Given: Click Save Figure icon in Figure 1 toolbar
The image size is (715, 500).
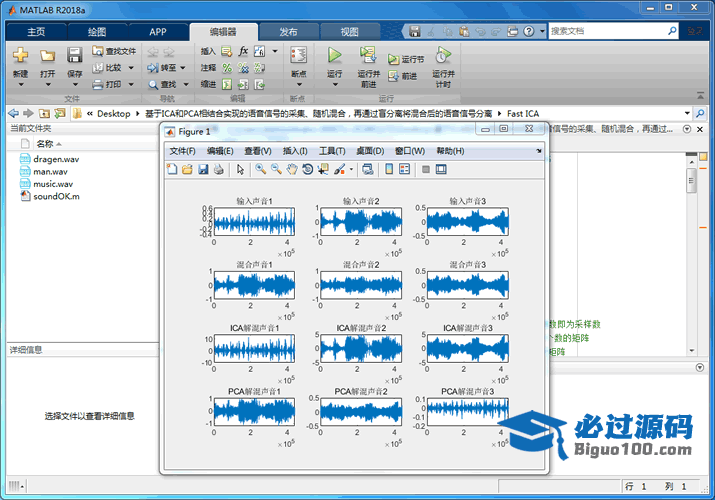Looking at the screenshot, I should pos(203,170).
